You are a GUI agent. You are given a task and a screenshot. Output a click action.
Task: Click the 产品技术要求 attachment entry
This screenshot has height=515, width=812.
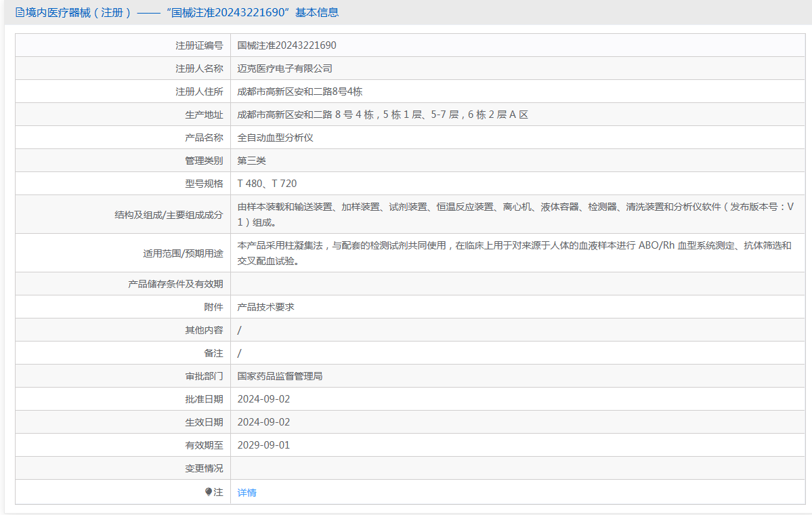tap(265, 307)
